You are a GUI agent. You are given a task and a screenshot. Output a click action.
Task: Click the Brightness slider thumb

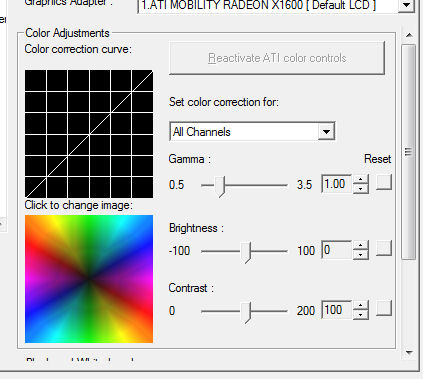(x=246, y=253)
